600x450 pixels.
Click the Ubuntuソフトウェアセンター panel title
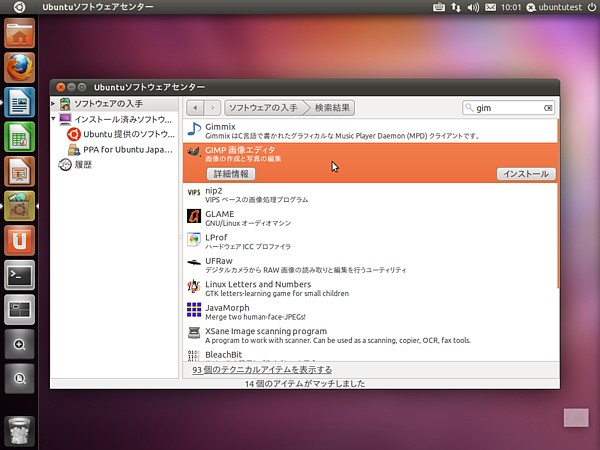(x=98, y=7)
